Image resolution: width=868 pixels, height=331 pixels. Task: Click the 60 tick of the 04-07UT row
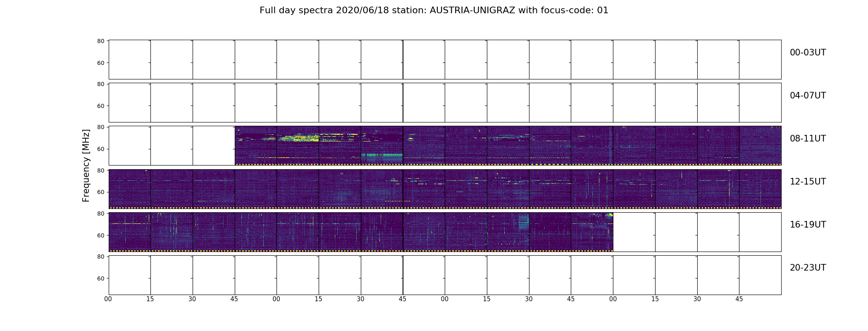pyautogui.click(x=100, y=106)
